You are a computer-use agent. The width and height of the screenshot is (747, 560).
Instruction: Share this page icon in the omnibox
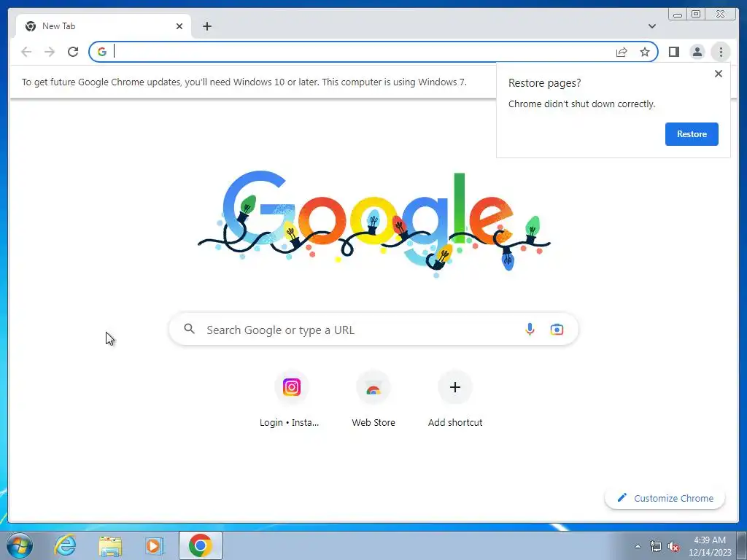point(622,52)
